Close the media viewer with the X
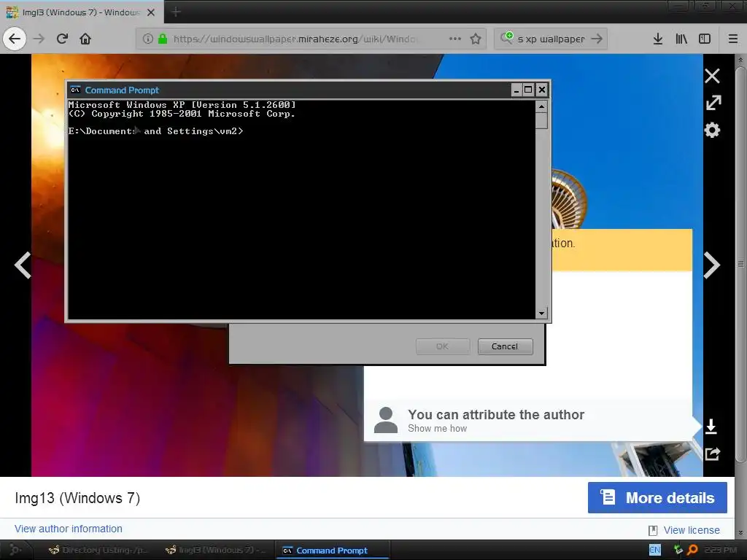Screen dimensions: 747x560 (x=712, y=76)
